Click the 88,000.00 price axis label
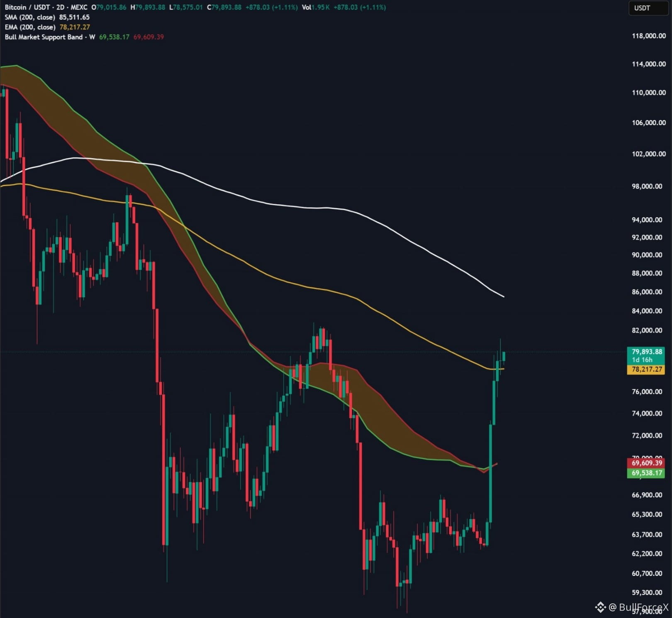This screenshot has width=672, height=618. pos(647,273)
